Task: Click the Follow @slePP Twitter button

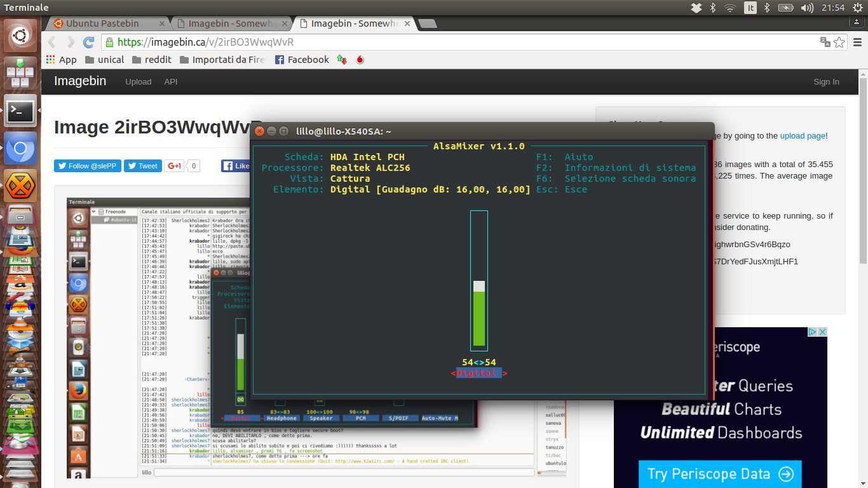Action: click(88, 166)
